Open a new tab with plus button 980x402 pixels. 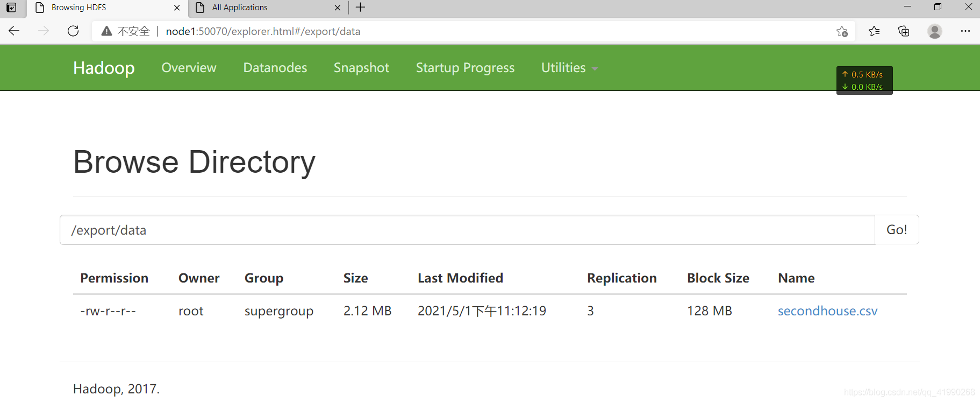coord(360,8)
